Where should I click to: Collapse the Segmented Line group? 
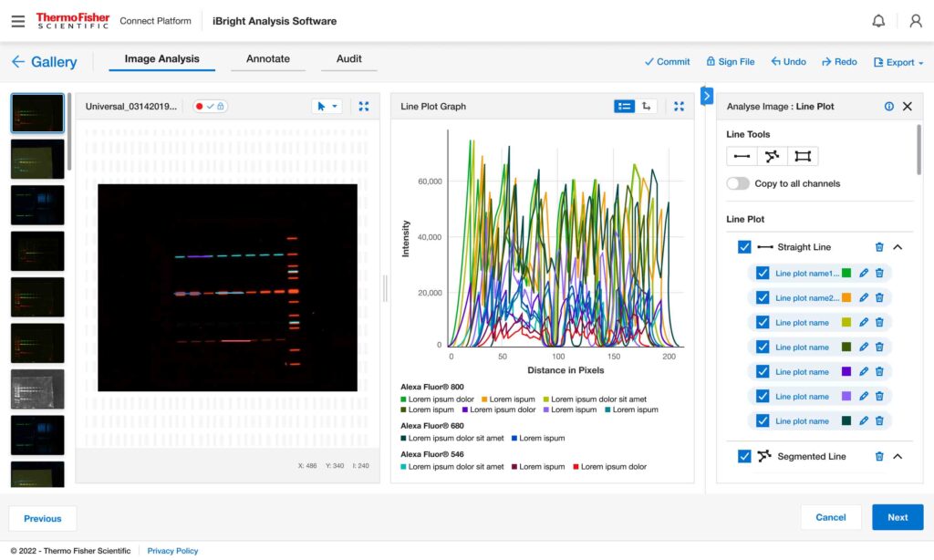[x=898, y=456]
